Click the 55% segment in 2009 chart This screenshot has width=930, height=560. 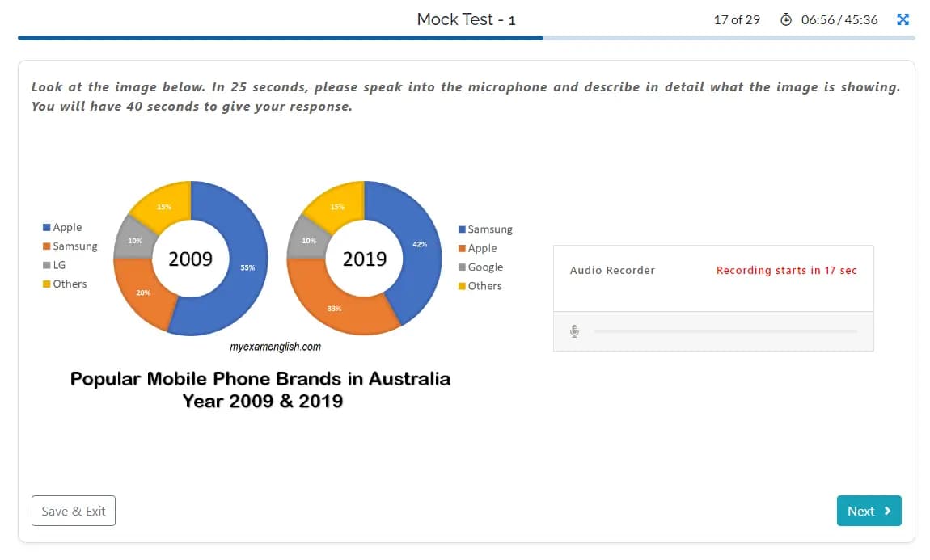[x=243, y=267]
